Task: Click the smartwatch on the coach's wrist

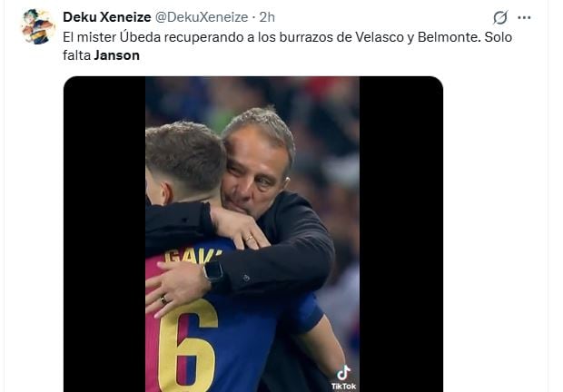Action: [x=212, y=270]
